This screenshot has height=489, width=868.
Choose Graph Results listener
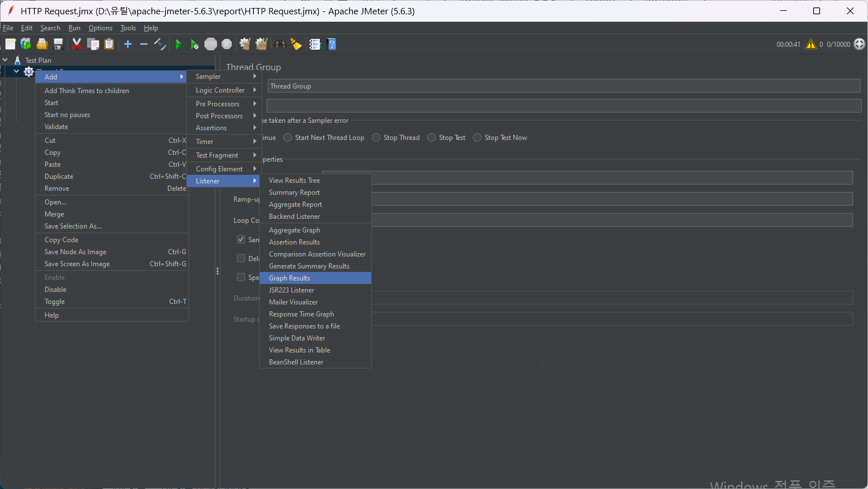[x=316, y=278]
